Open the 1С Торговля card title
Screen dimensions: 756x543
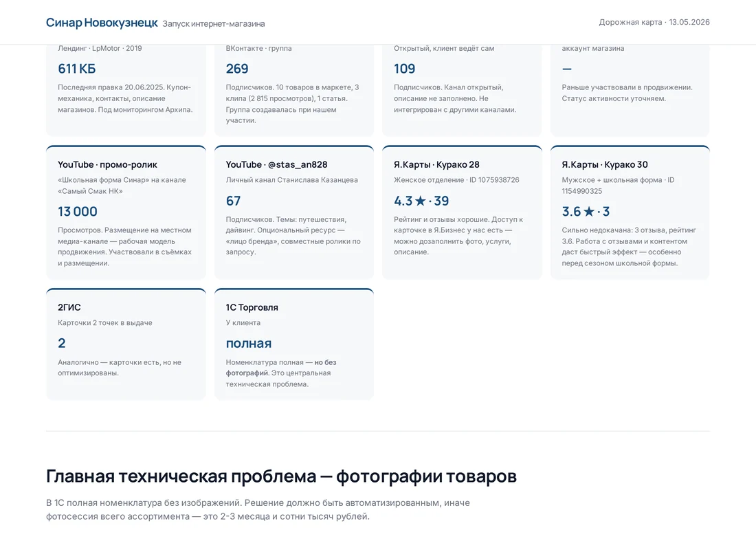coord(252,307)
